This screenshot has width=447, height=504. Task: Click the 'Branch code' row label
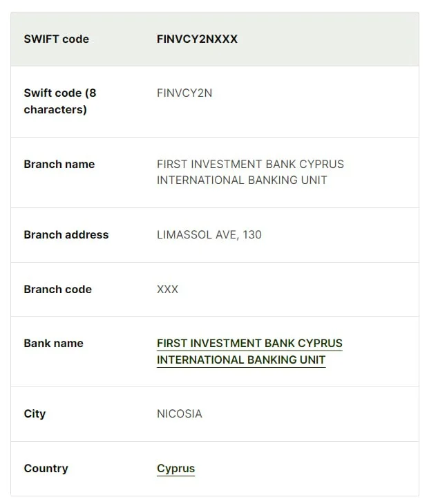tap(57, 289)
